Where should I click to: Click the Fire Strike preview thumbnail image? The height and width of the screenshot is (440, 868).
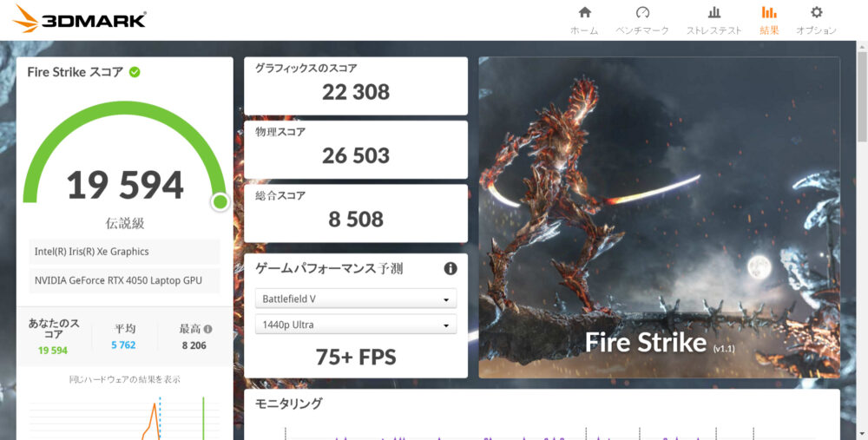pyautogui.click(x=659, y=218)
